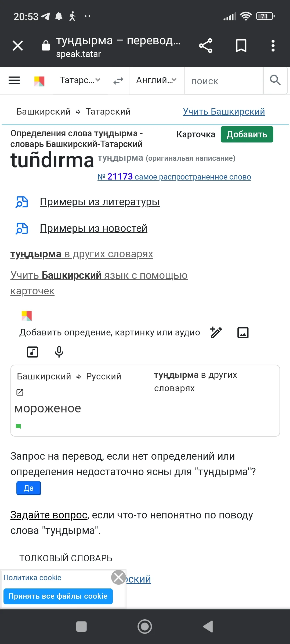Follow the Учить Башкирский link
Viewport: 290px width, 644px height.
[224, 111]
